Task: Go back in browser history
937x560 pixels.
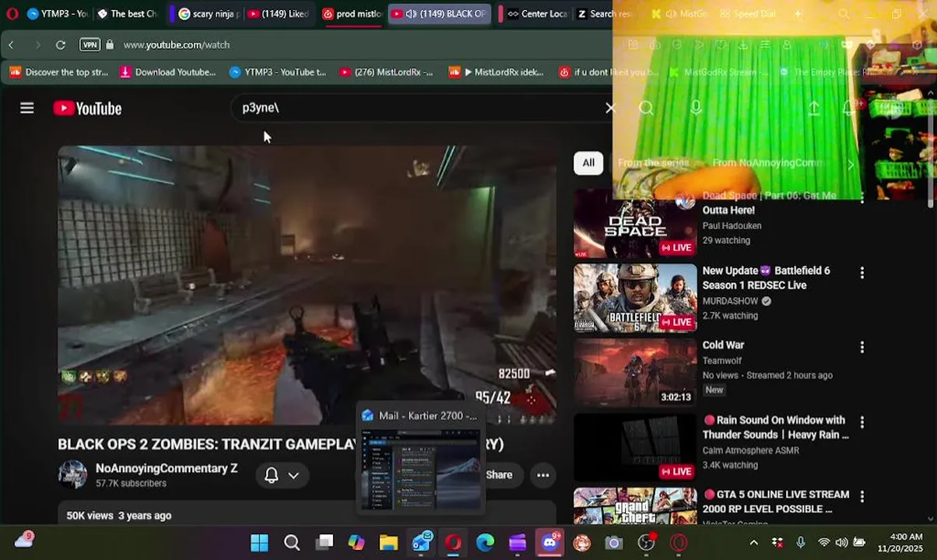Action: click(x=11, y=45)
